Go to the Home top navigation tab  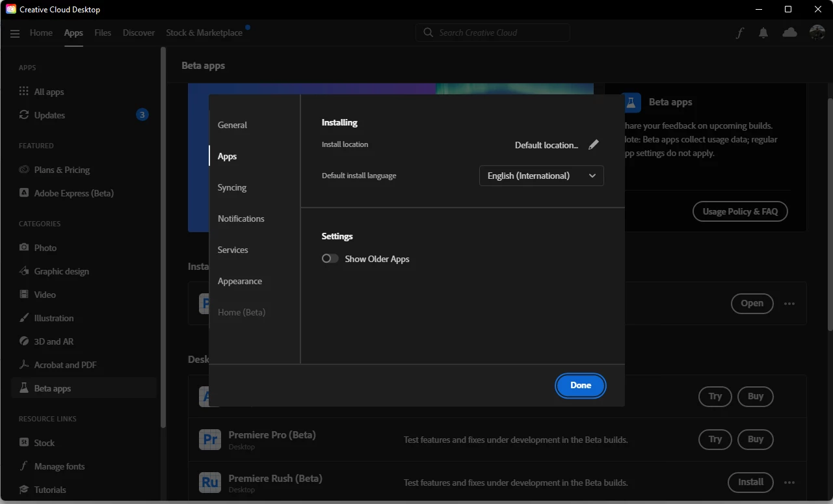click(x=41, y=33)
